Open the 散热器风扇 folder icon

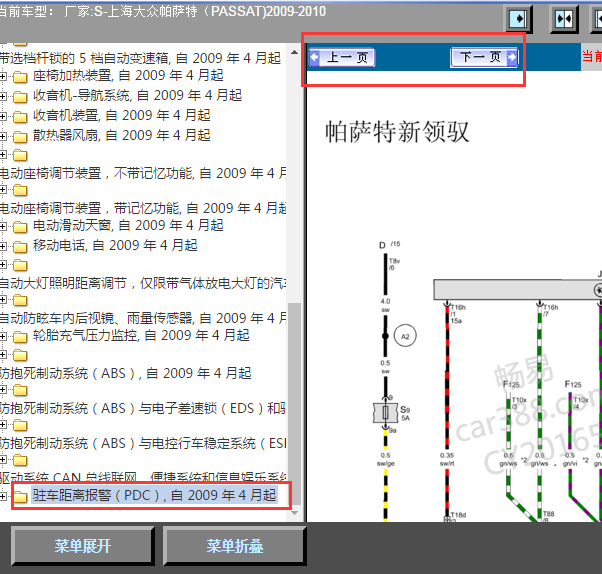tap(20, 137)
